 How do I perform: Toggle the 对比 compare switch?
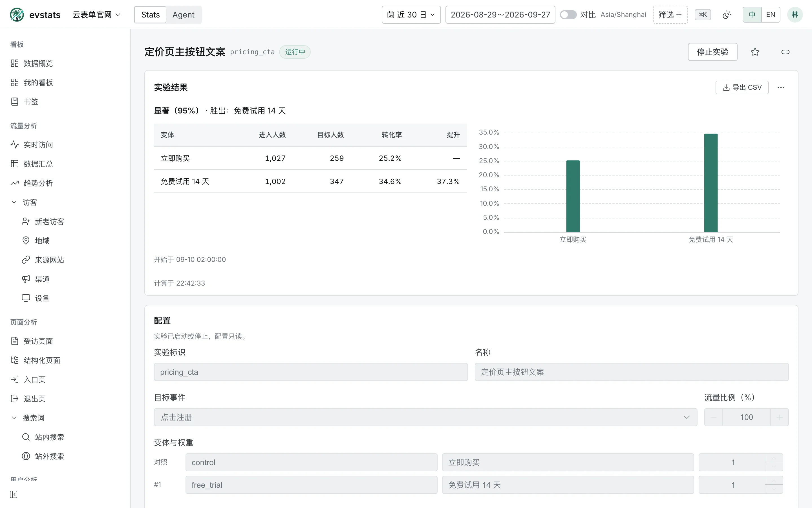[x=568, y=15]
